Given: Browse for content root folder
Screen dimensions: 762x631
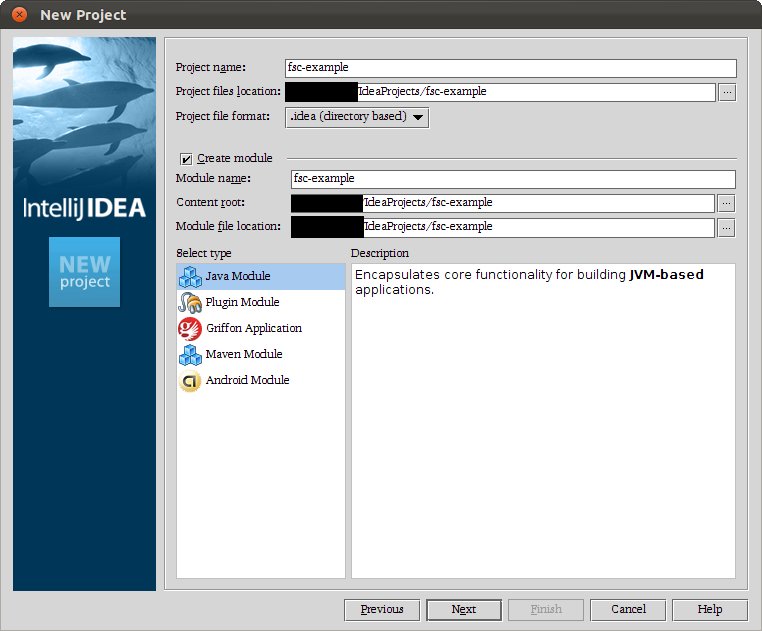Looking at the screenshot, I should click(726, 203).
